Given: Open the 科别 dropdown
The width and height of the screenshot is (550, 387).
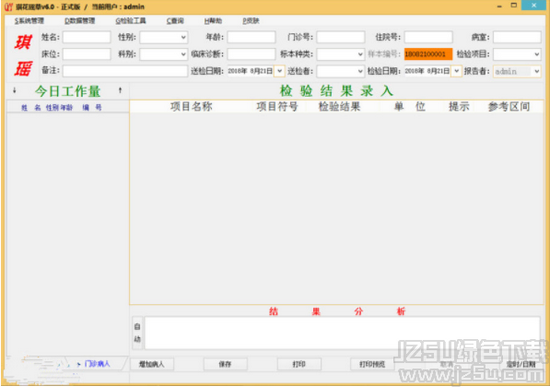Looking at the screenshot, I should [164, 54].
